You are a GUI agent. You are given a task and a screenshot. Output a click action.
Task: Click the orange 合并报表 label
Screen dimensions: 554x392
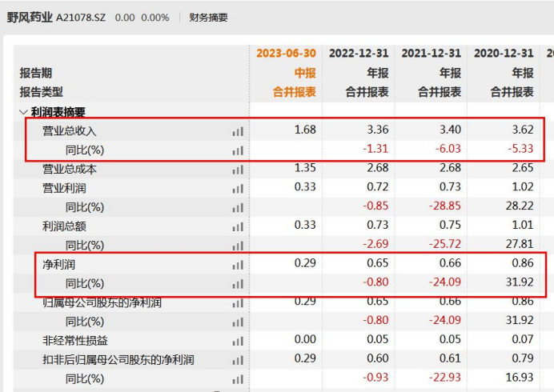(x=295, y=92)
